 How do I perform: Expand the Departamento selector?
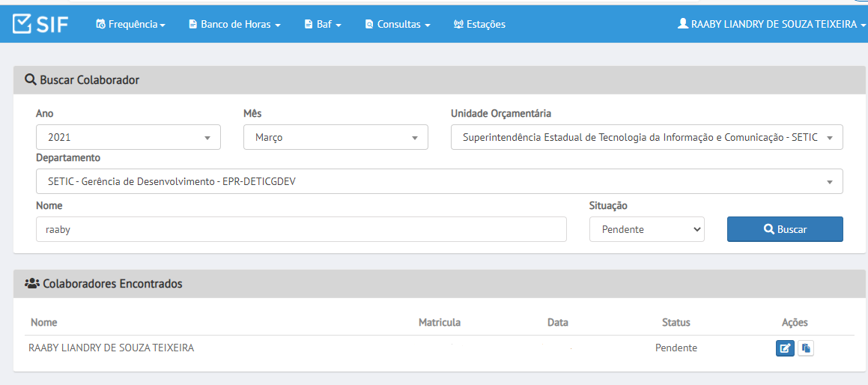[x=440, y=181]
